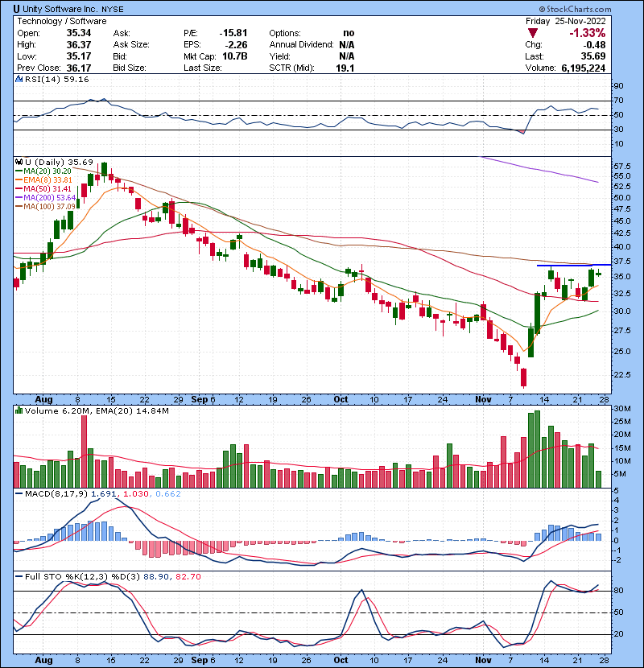The width and height of the screenshot is (644, 668).
Task: Click the Mkt Cap value 10.7B
Action: click(235, 56)
